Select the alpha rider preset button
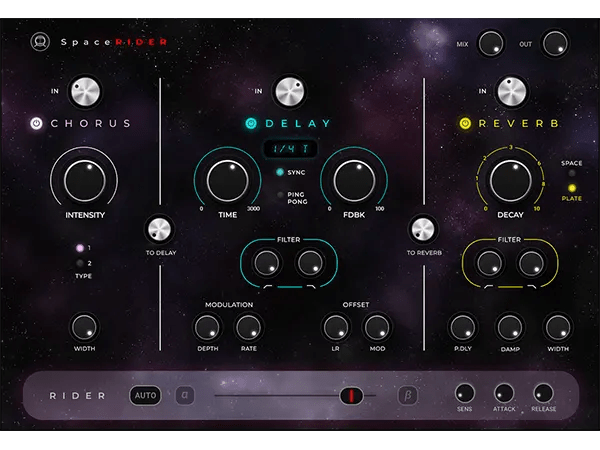The width and height of the screenshot is (600, 450). [x=185, y=395]
